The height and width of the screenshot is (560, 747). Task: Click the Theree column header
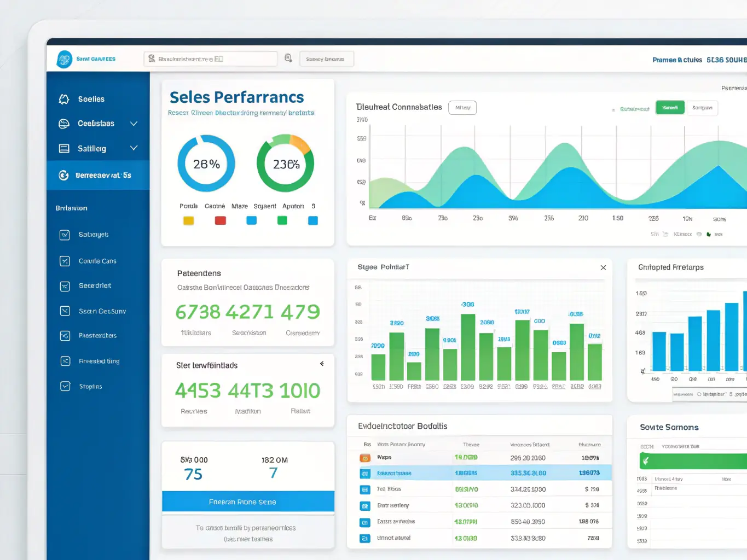click(471, 445)
